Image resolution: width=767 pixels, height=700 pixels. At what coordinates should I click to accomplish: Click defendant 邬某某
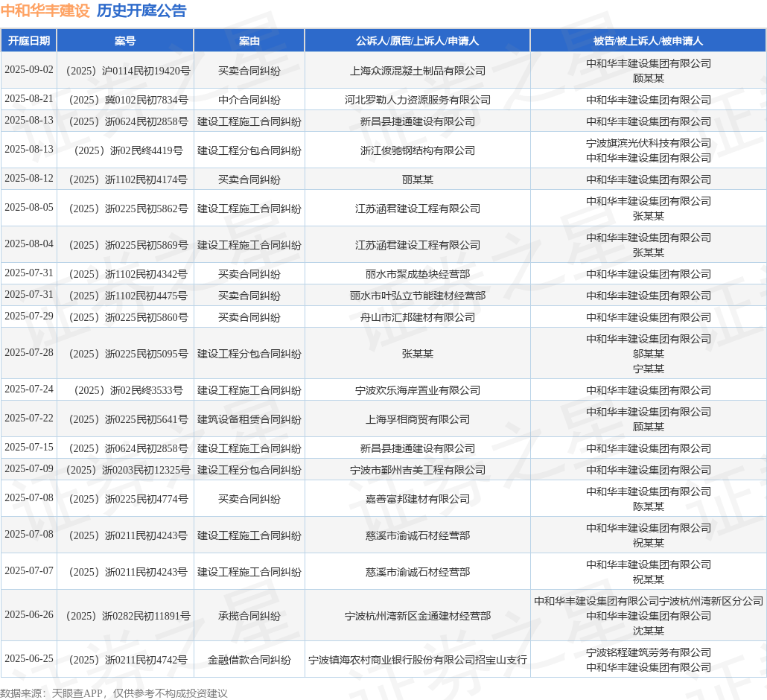pos(648,354)
